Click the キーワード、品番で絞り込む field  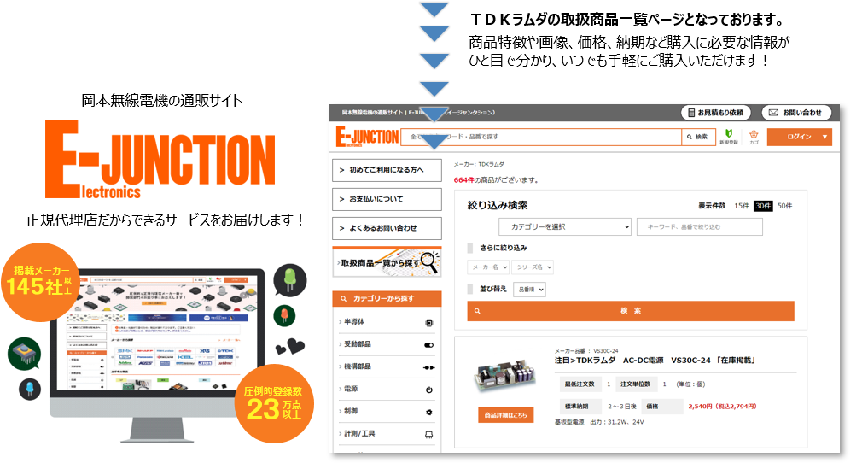[x=700, y=226]
